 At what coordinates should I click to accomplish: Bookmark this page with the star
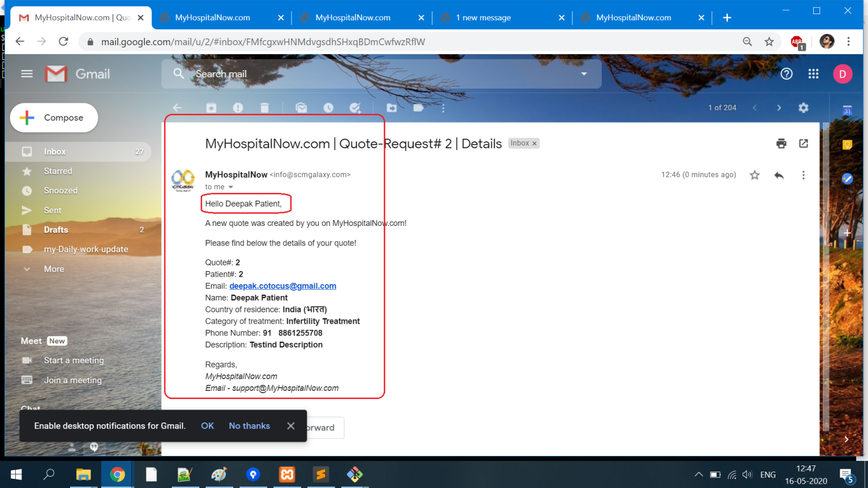(769, 41)
